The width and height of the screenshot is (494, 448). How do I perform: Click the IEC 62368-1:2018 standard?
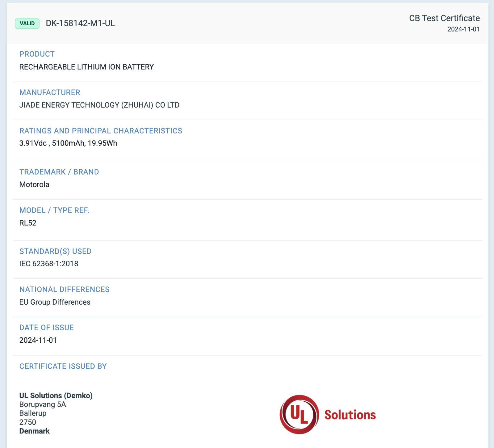49,264
